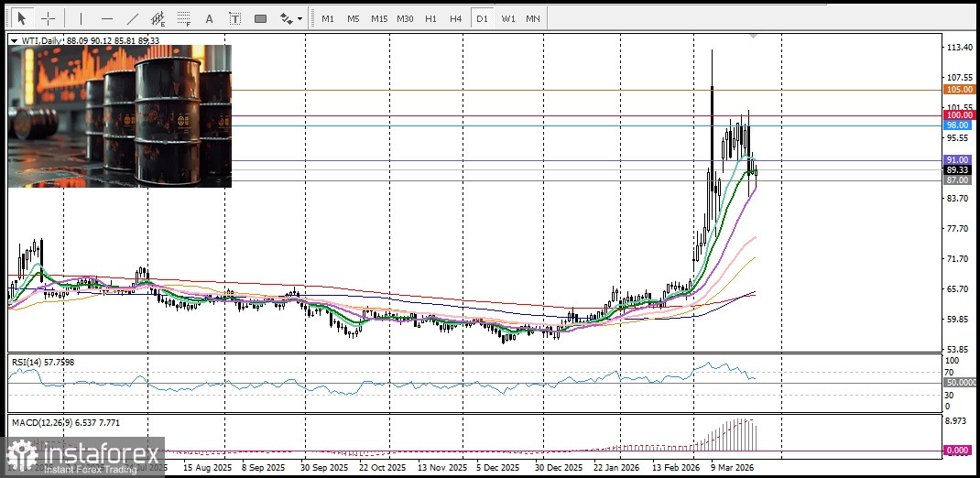Click the 105.00 price level label
980x478 pixels.
[958, 90]
